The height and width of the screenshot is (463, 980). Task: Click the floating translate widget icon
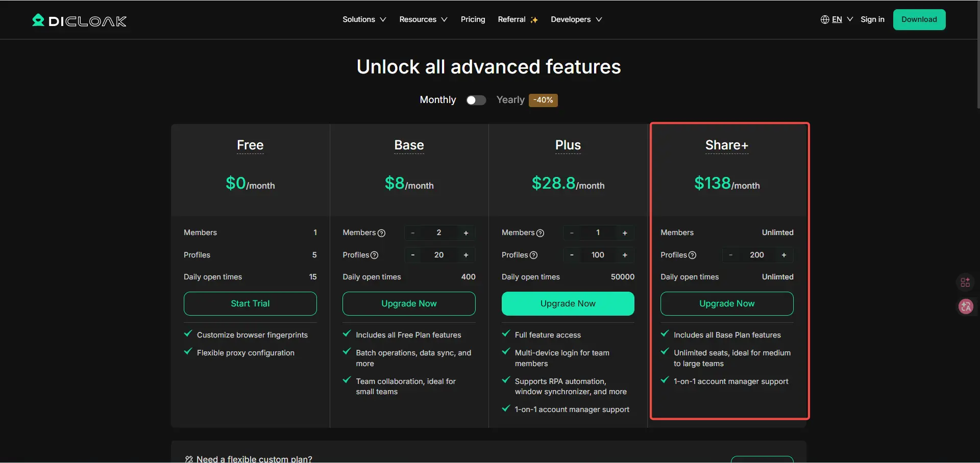click(965, 306)
